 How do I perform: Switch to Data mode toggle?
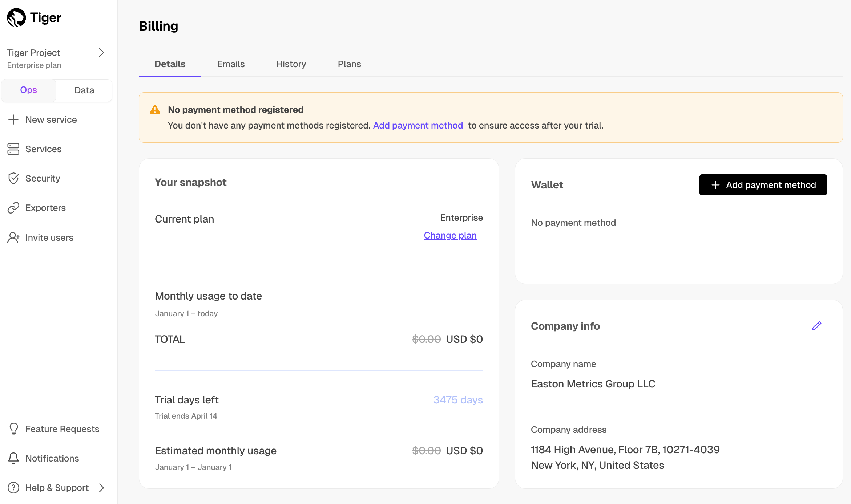(84, 90)
